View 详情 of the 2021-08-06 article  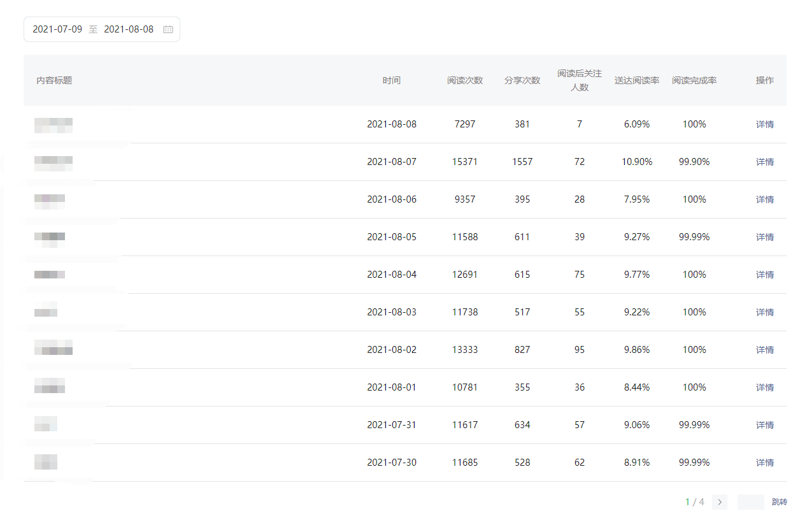point(764,199)
